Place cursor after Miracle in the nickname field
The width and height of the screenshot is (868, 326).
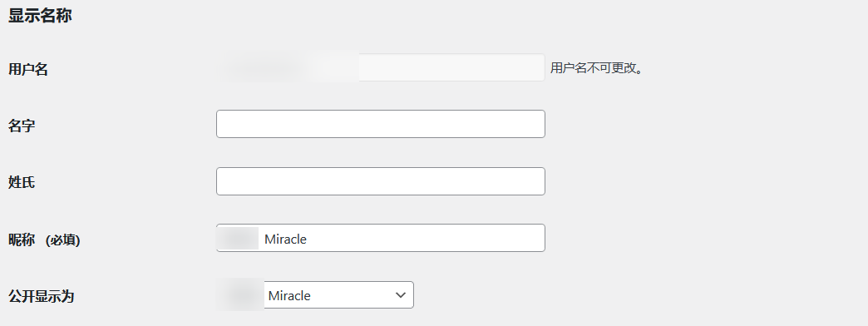click(308, 240)
